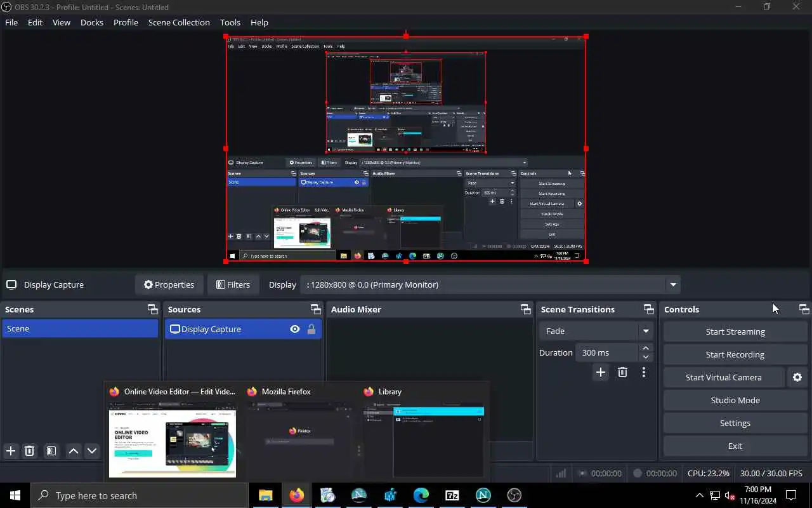Open the 7-Zip app from the taskbar

click(x=452, y=495)
